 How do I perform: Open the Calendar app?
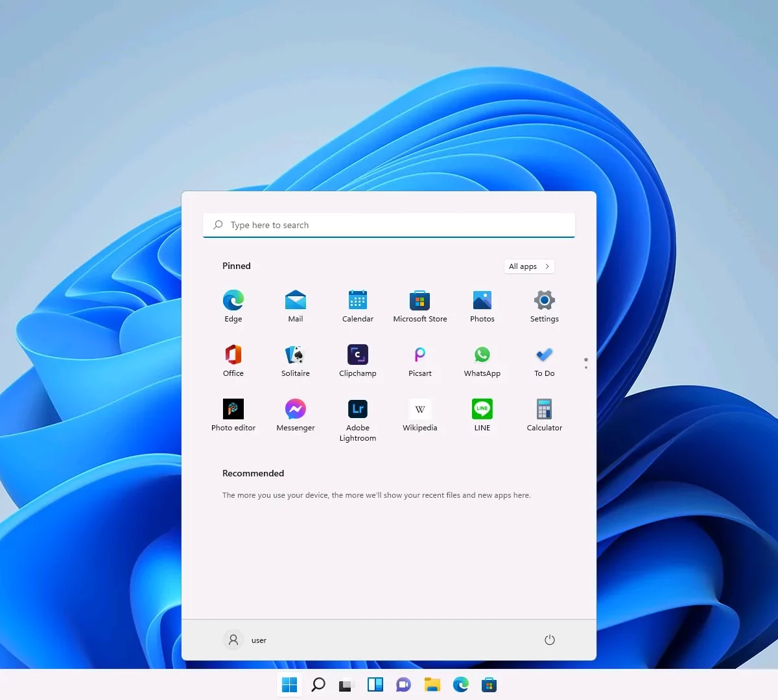coord(358,306)
